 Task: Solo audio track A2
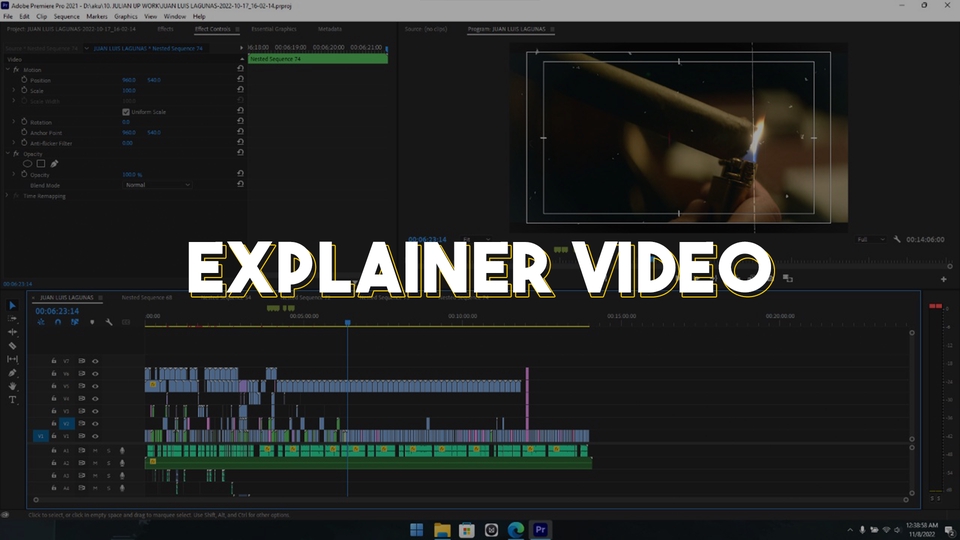coord(108,463)
